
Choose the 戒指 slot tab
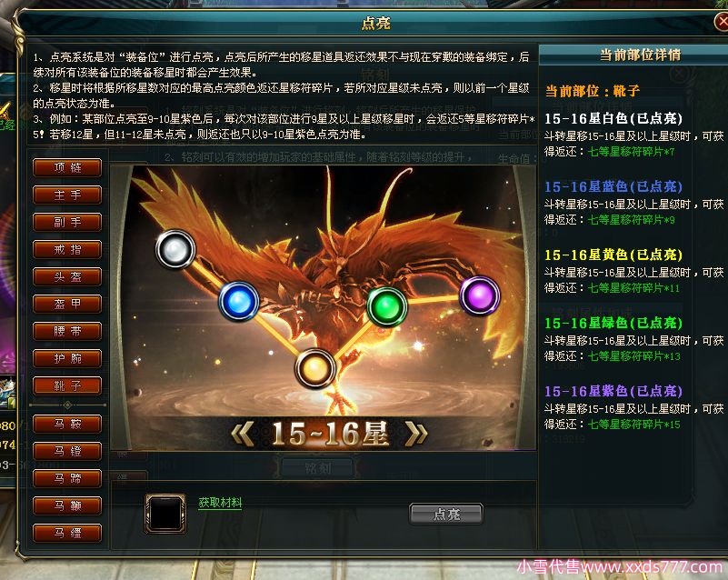pos(67,249)
